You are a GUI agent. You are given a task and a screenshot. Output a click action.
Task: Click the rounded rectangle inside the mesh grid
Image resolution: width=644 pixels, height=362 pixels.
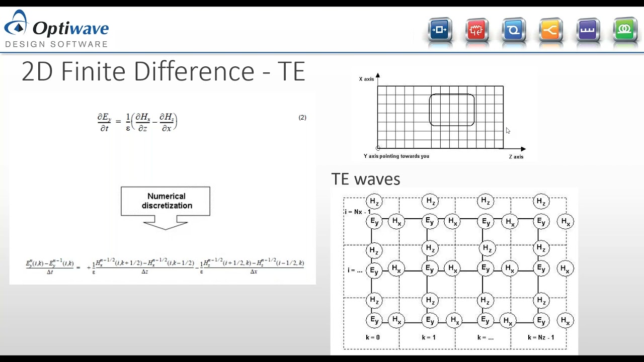pos(452,110)
